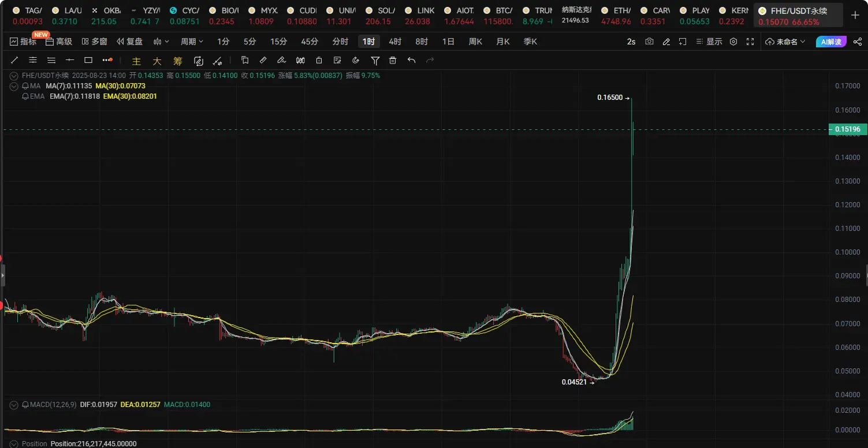Expand the left side panel handle
The height and width of the screenshot is (448, 868).
2,275
